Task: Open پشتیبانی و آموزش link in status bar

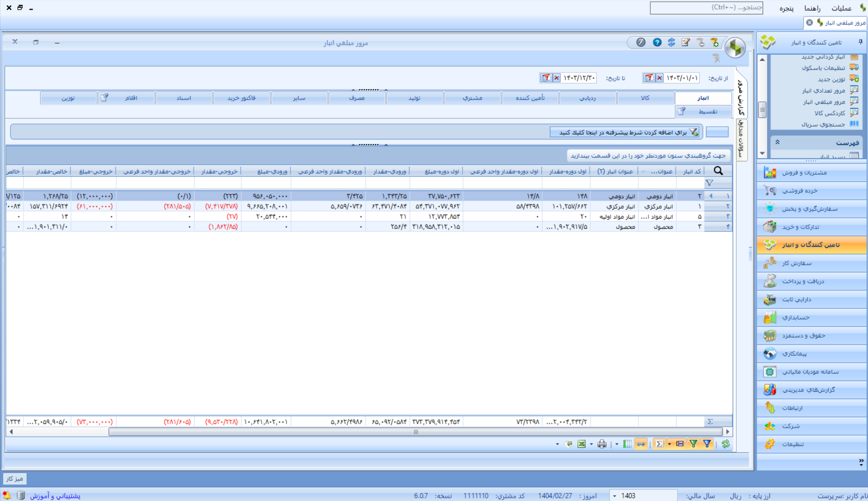Action: [55, 496]
